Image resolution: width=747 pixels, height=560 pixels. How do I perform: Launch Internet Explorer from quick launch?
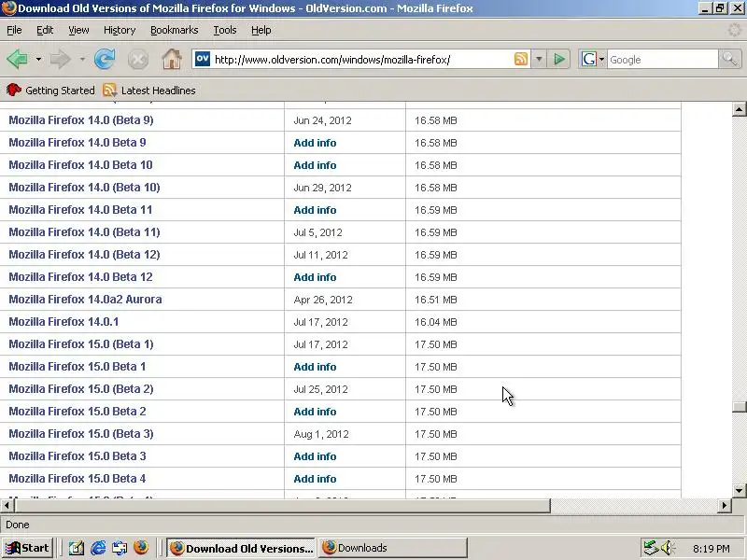tap(98, 548)
